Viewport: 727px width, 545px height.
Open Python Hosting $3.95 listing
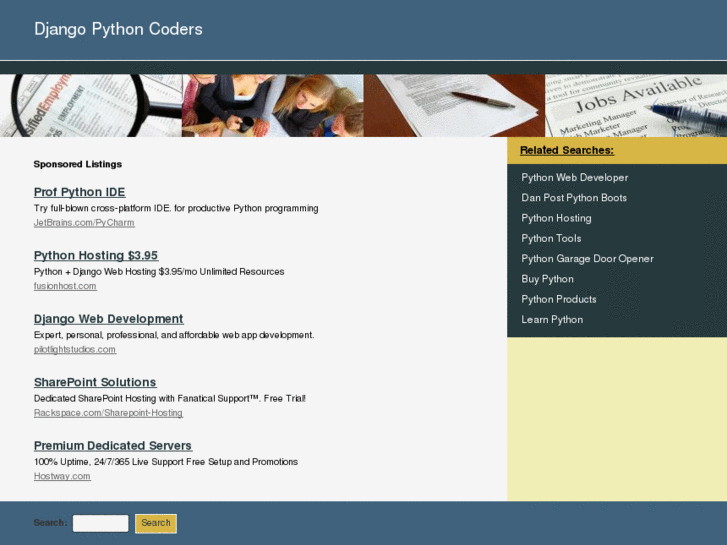tap(96, 255)
